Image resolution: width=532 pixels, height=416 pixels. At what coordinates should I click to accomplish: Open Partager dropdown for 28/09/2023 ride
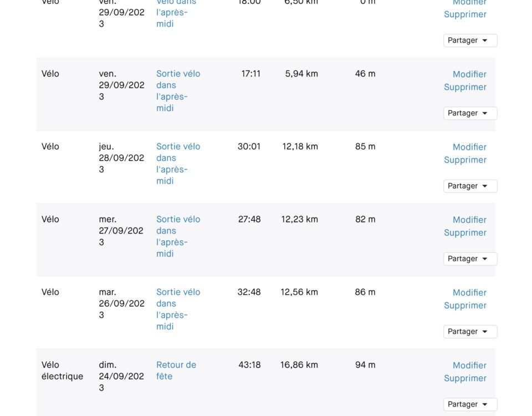[470, 186]
